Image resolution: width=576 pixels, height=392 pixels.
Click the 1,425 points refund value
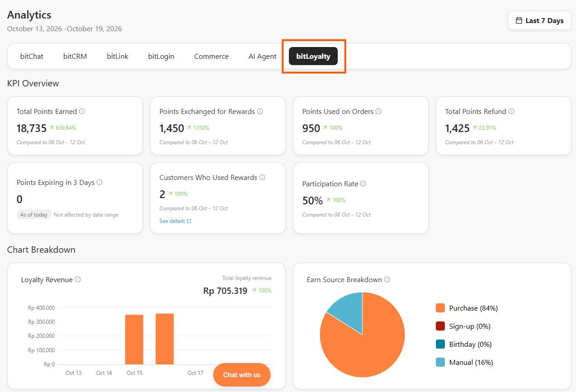pyautogui.click(x=458, y=128)
